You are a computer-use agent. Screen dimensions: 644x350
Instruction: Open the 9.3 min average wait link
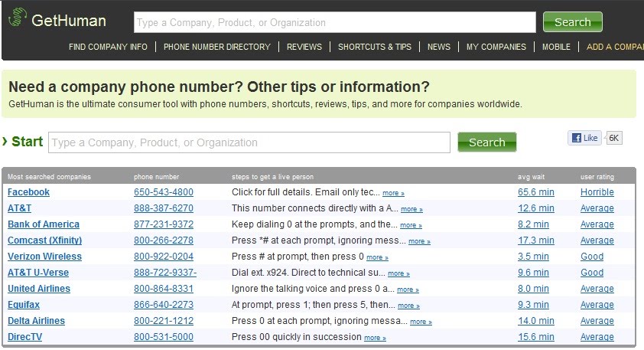[533, 305]
